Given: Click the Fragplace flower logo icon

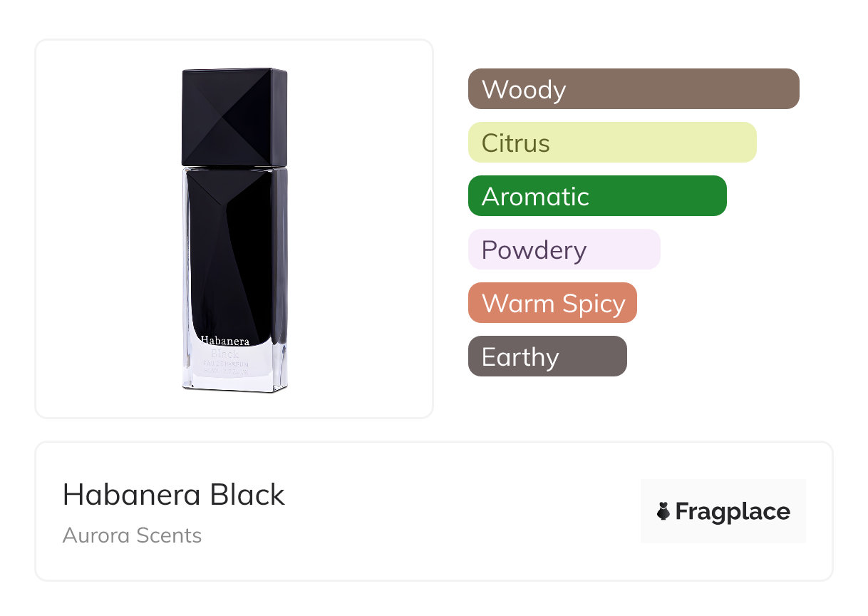Looking at the screenshot, I should (663, 511).
